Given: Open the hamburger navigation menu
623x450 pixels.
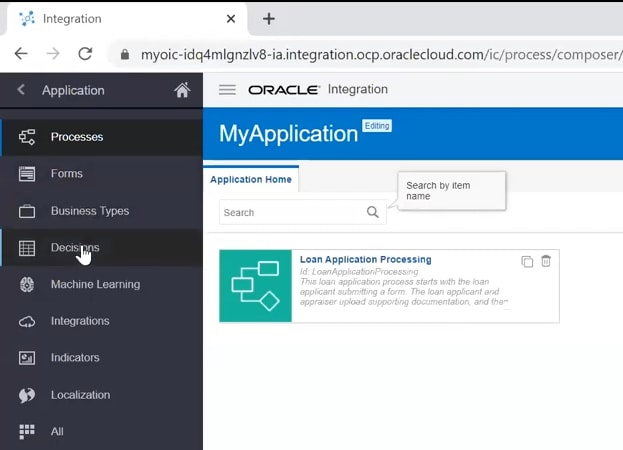Looking at the screenshot, I should pyautogui.click(x=227, y=90).
